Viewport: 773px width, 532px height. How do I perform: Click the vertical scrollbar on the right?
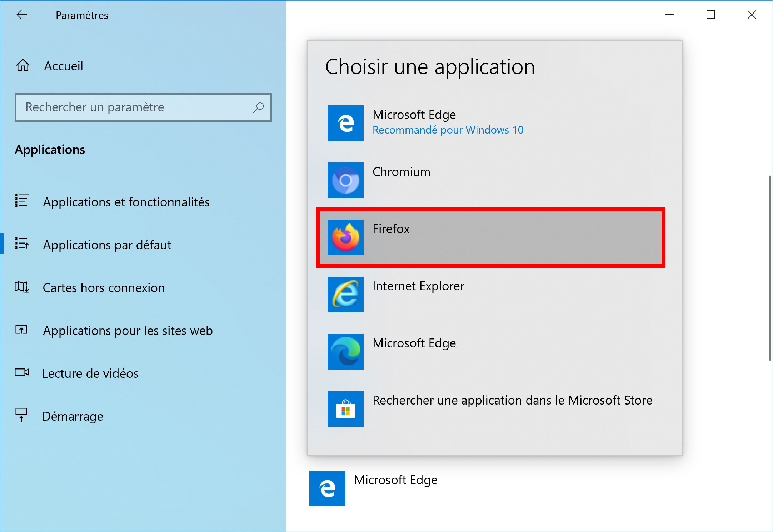point(770,268)
